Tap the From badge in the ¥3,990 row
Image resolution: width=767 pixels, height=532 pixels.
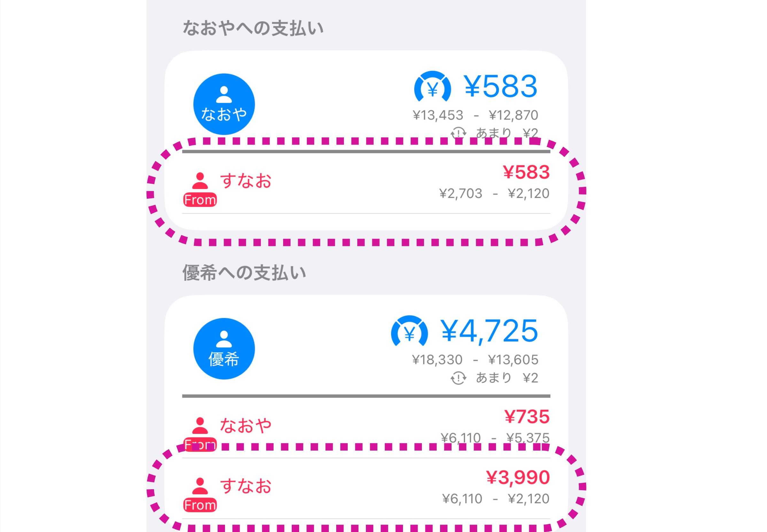click(200, 505)
